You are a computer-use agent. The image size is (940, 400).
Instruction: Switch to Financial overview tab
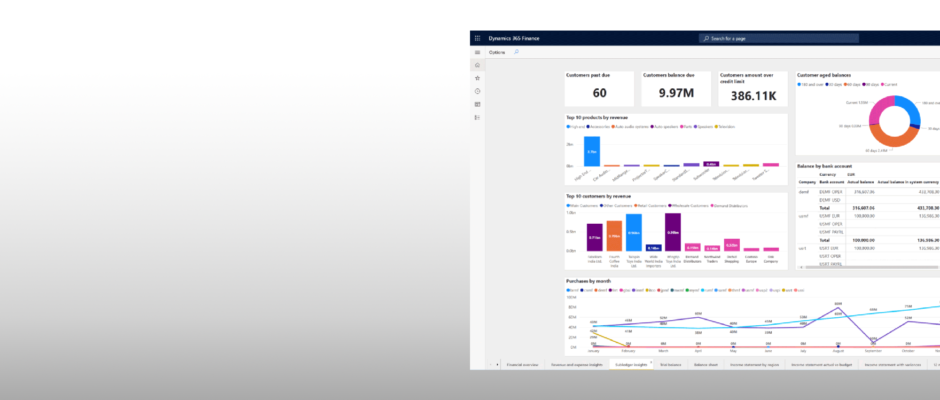(523, 365)
